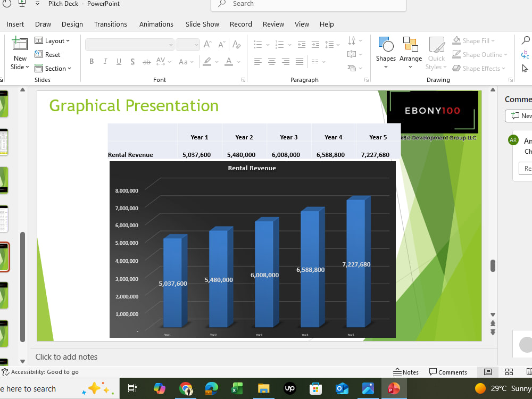Switch to Normal view
The image size is (532, 399).
click(x=487, y=372)
